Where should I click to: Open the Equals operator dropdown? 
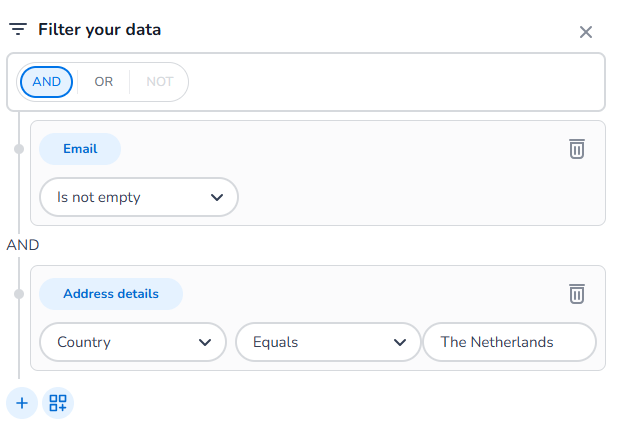coord(328,342)
